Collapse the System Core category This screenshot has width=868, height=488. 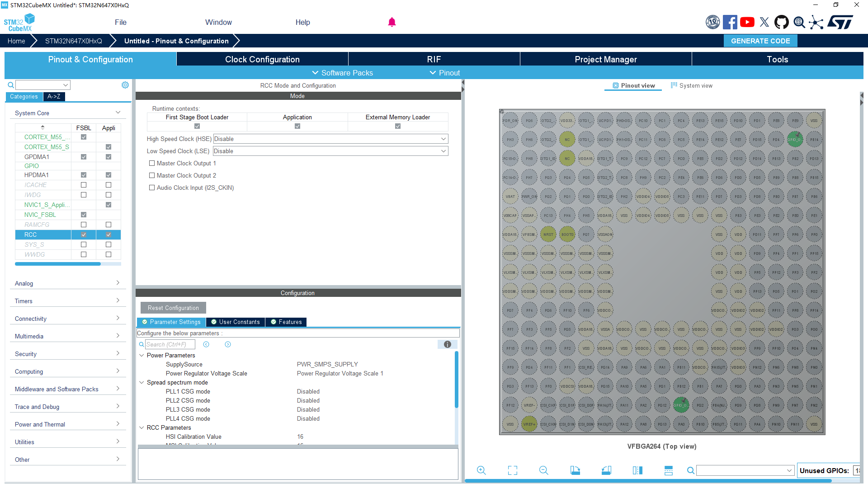68,113
